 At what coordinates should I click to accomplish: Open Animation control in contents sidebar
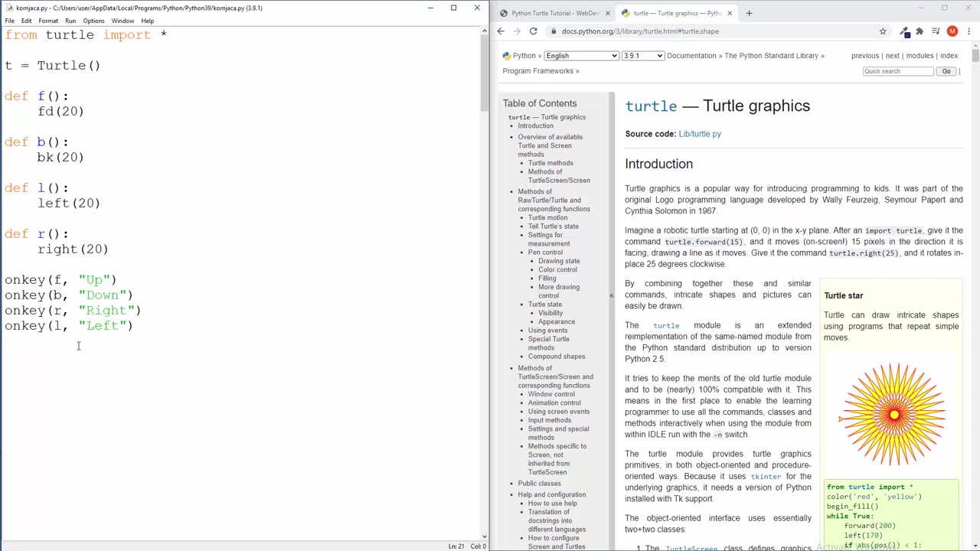(x=554, y=403)
